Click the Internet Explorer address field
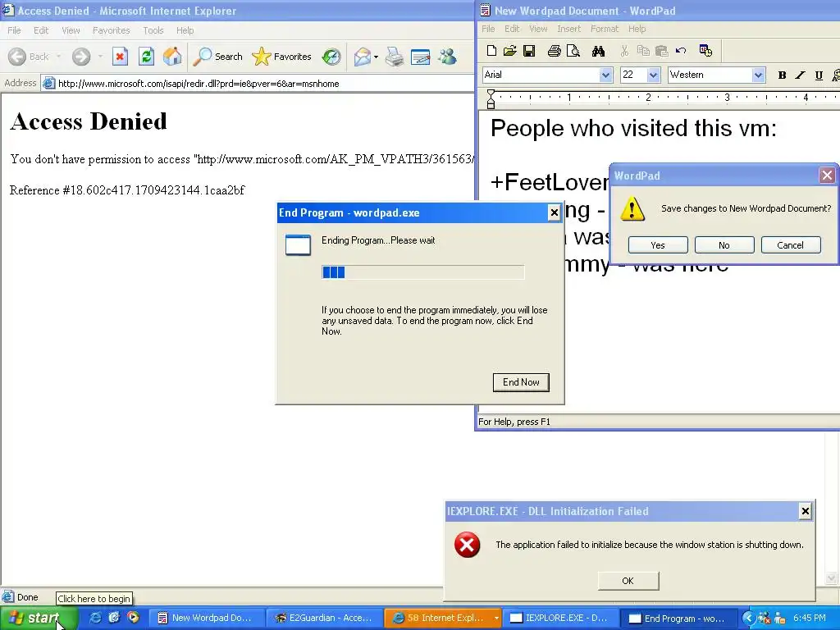Image resolution: width=840 pixels, height=630 pixels. (257, 84)
